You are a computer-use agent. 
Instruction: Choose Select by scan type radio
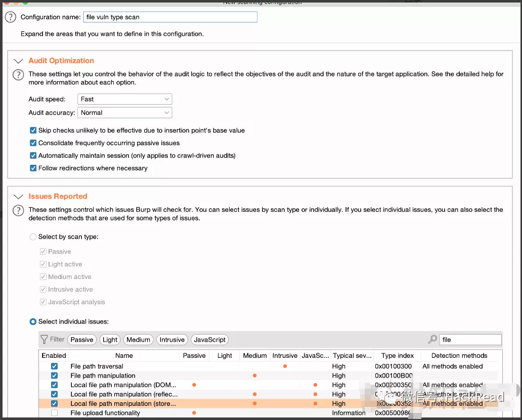tap(33, 237)
